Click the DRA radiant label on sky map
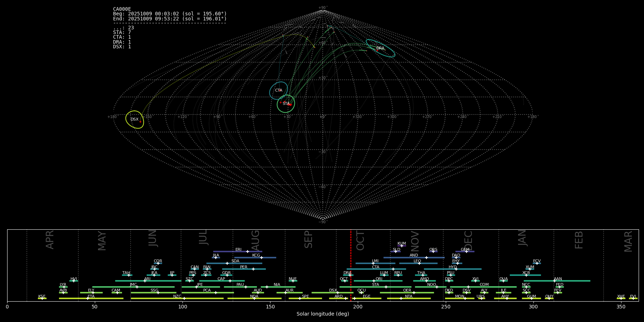 [380, 48]
